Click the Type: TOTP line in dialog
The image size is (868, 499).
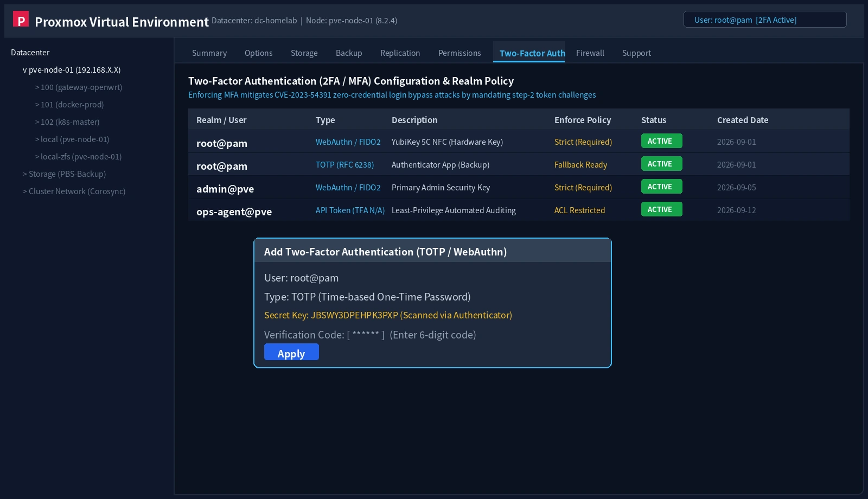367,297
